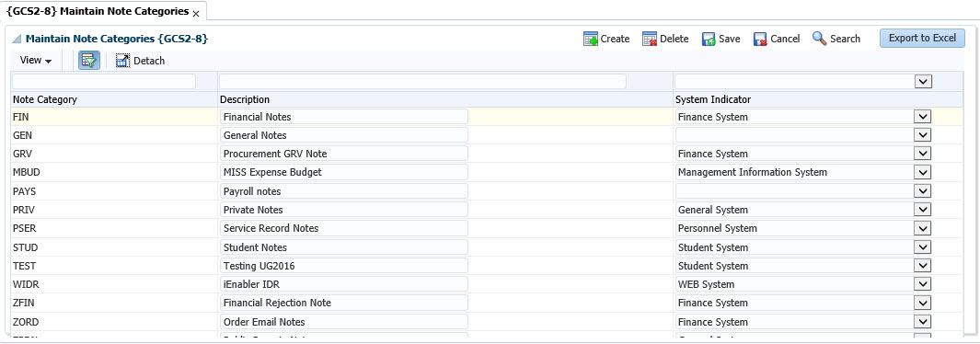The image size is (980, 344).
Task: Click the Save icon
Action: pyautogui.click(x=709, y=40)
